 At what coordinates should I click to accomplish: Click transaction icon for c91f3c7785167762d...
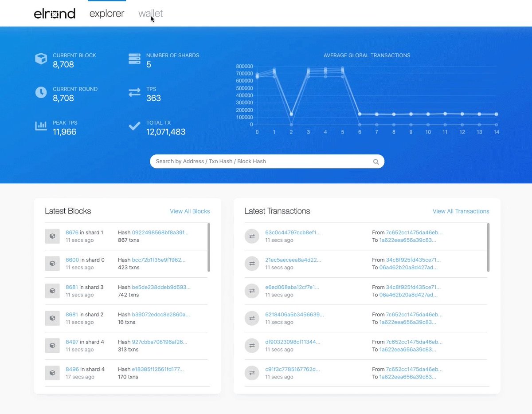(x=252, y=373)
